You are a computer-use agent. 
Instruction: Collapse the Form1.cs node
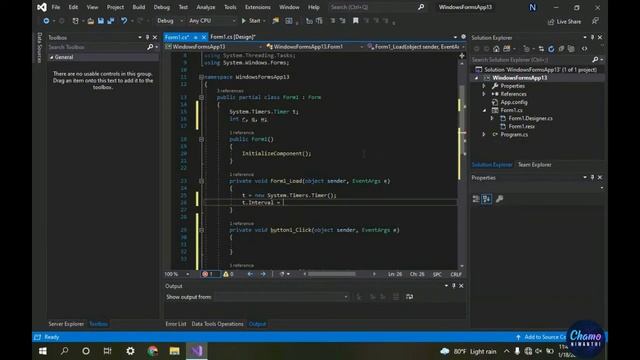[484, 110]
